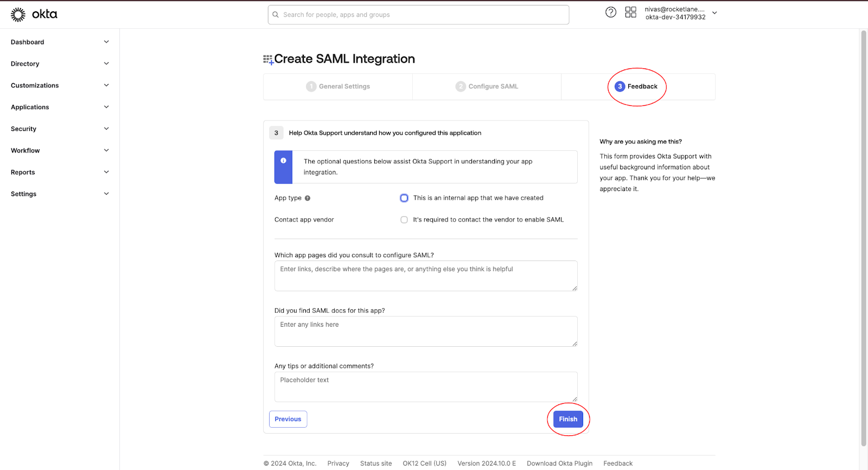868x470 pixels.
Task: Go to General Settings step tab
Action: (x=338, y=86)
